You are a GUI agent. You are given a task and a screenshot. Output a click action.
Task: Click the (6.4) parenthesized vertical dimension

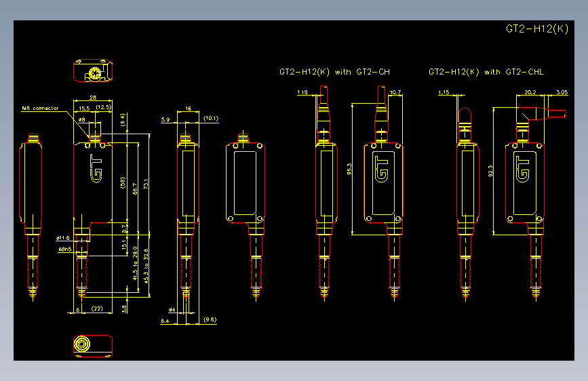click(122, 119)
